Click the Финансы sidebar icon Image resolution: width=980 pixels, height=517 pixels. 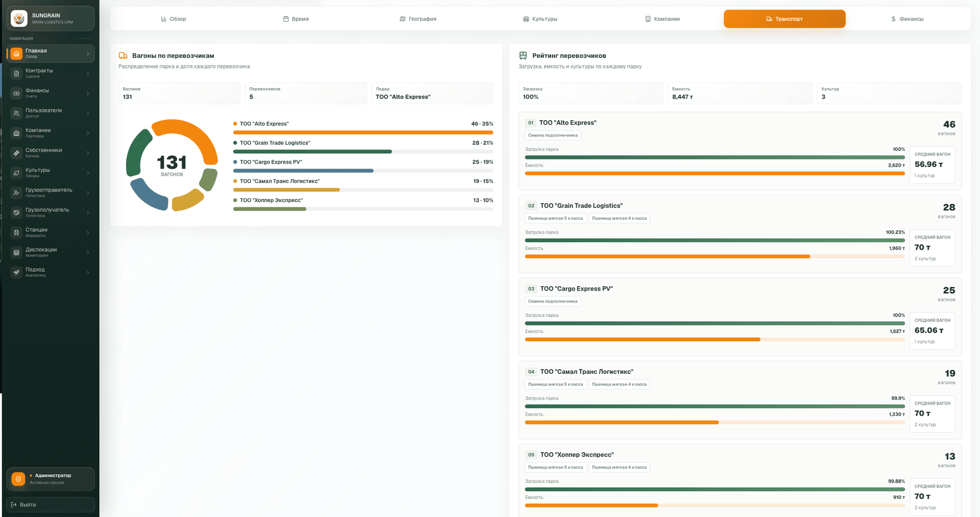point(16,93)
